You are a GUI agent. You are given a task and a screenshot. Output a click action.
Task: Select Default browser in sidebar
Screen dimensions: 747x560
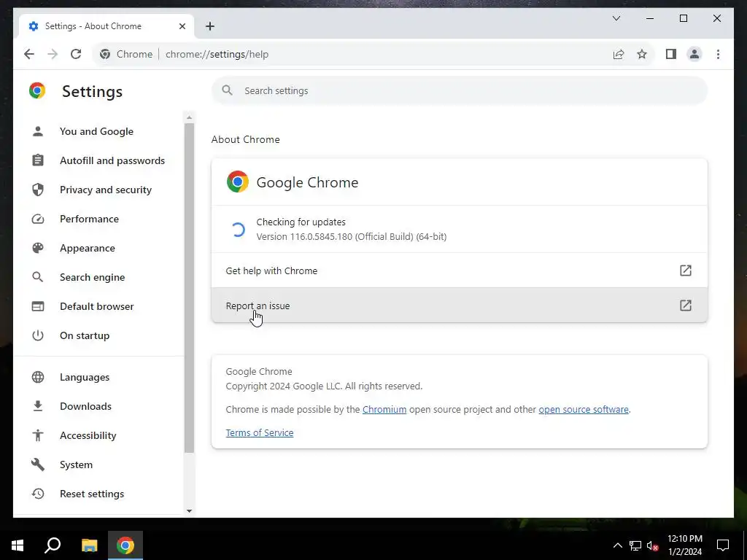click(98, 306)
